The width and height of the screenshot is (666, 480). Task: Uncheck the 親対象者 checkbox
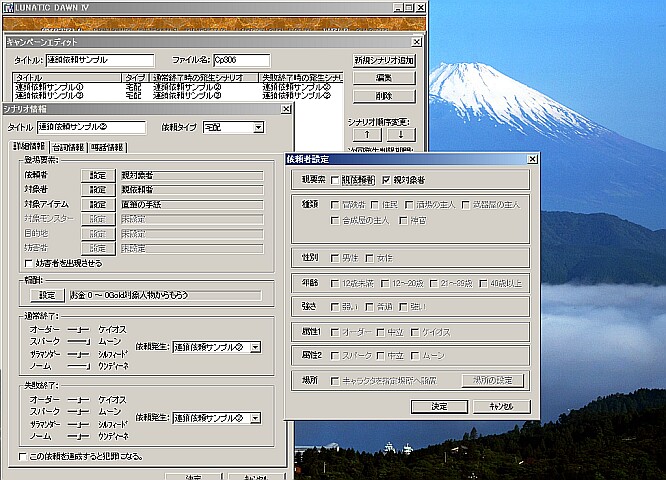[385, 180]
